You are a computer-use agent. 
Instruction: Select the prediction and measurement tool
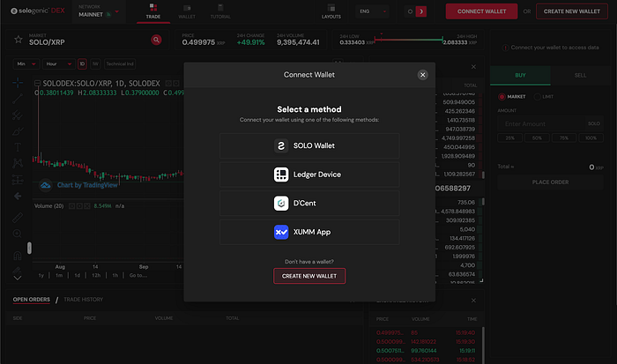pos(18,180)
